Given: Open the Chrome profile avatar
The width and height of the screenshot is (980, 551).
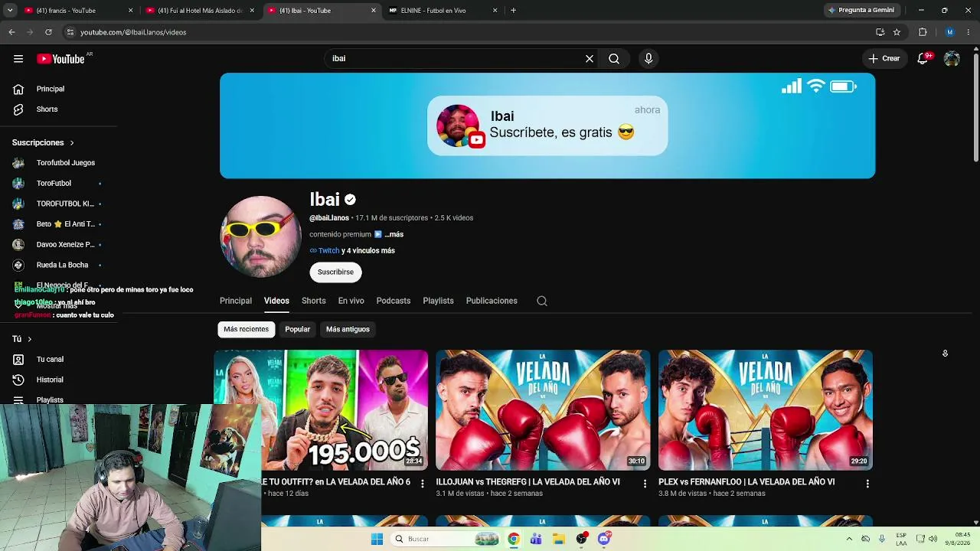Looking at the screenshot, I should (949, 32).
